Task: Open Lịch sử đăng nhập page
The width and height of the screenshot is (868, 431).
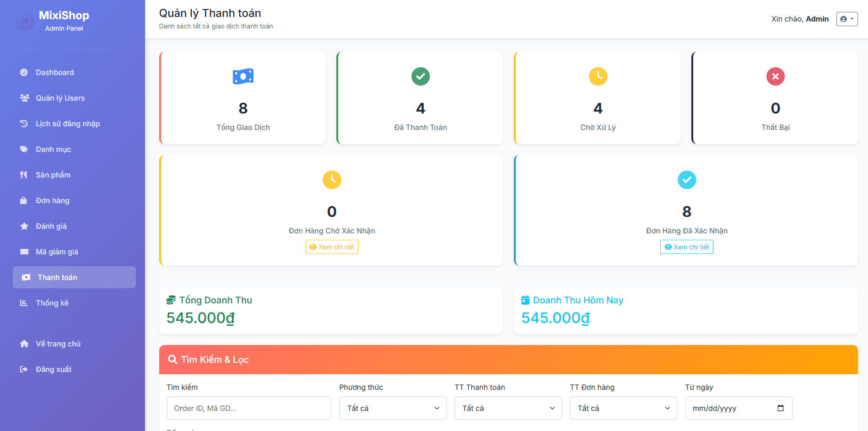Action: (x=74, y=124)
